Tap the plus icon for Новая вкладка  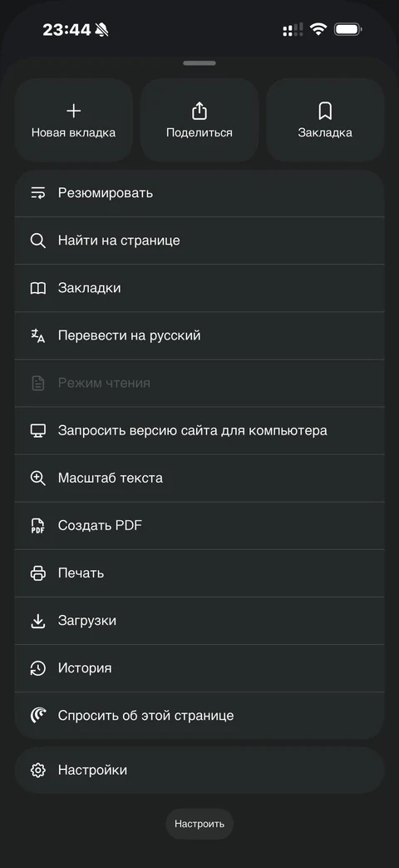pyautogui.click(x=73, y=112)
